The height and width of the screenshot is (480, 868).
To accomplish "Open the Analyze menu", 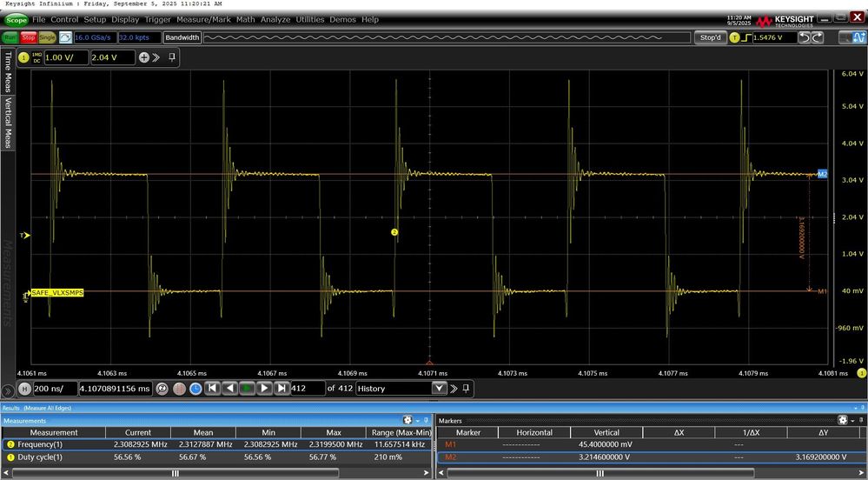I will tap(275, 19).
